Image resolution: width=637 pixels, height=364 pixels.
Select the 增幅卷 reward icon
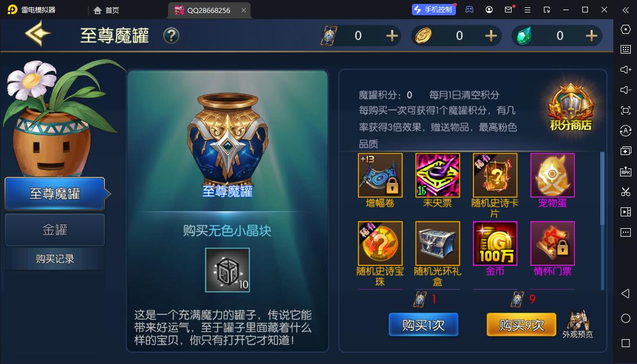click(x=380, y=175)
